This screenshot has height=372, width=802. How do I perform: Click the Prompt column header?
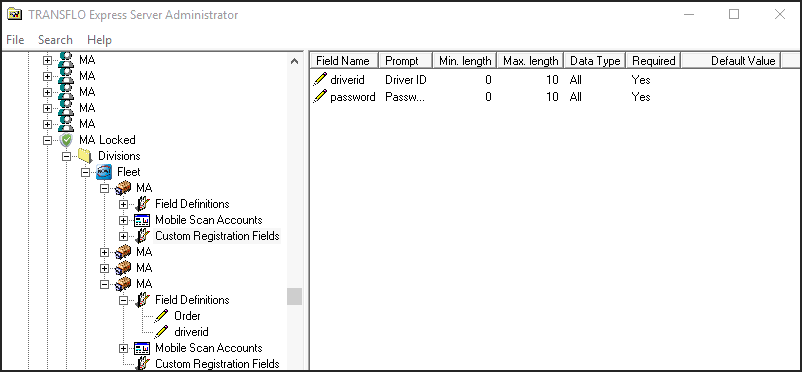point(406,60)
